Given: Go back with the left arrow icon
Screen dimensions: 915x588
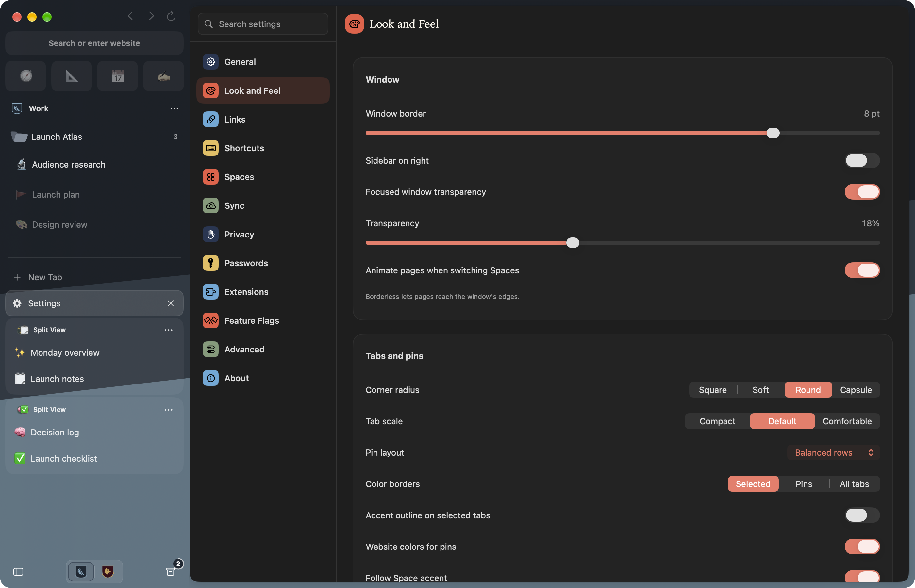Looking at the screenshot, I should (x=130, y=16).
